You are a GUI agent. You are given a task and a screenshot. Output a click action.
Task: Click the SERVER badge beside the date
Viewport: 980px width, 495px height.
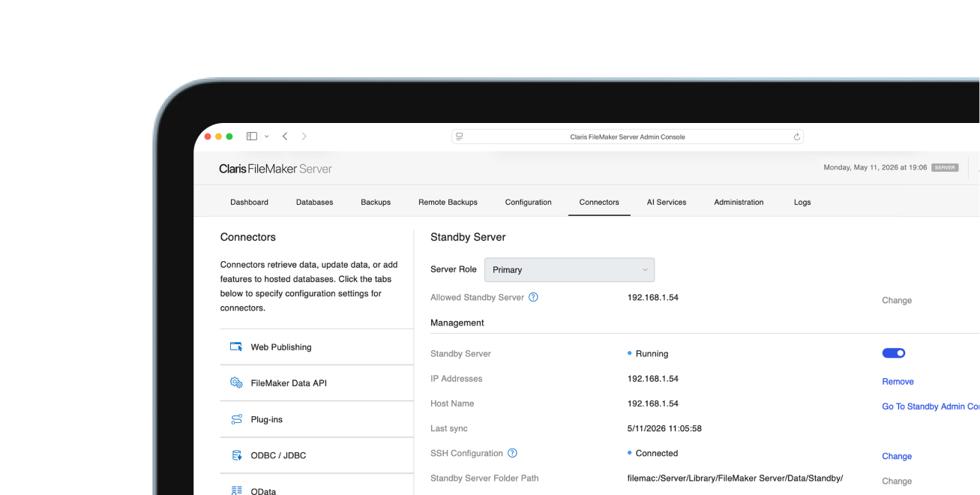(945, 168)
